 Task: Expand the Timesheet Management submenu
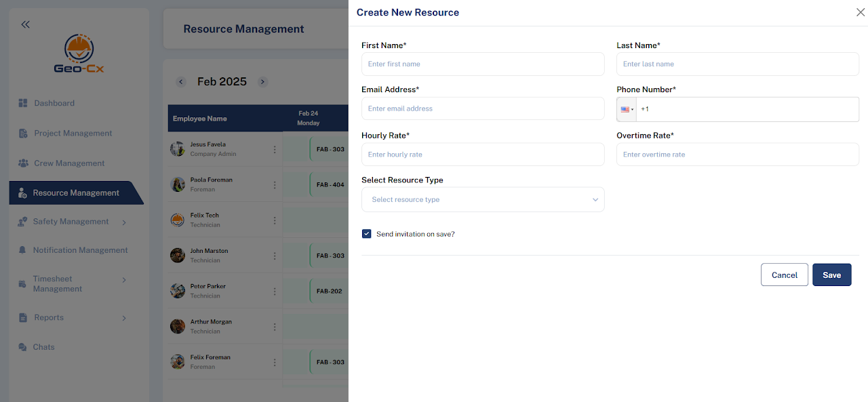point(124,280)
